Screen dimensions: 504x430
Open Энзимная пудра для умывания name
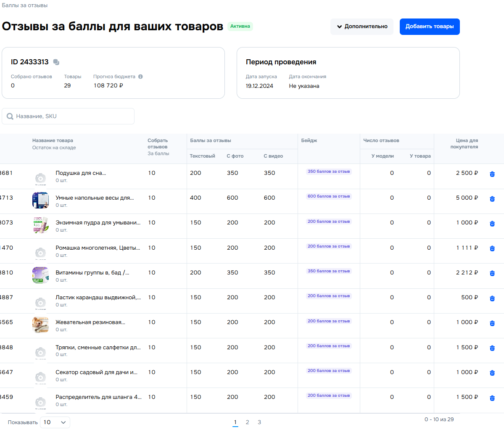[x=98, y=222]
